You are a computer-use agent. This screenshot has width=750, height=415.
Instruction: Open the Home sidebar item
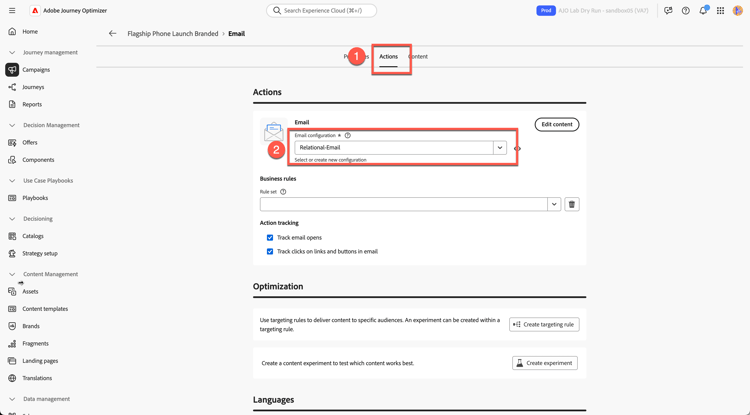[30, 32]
